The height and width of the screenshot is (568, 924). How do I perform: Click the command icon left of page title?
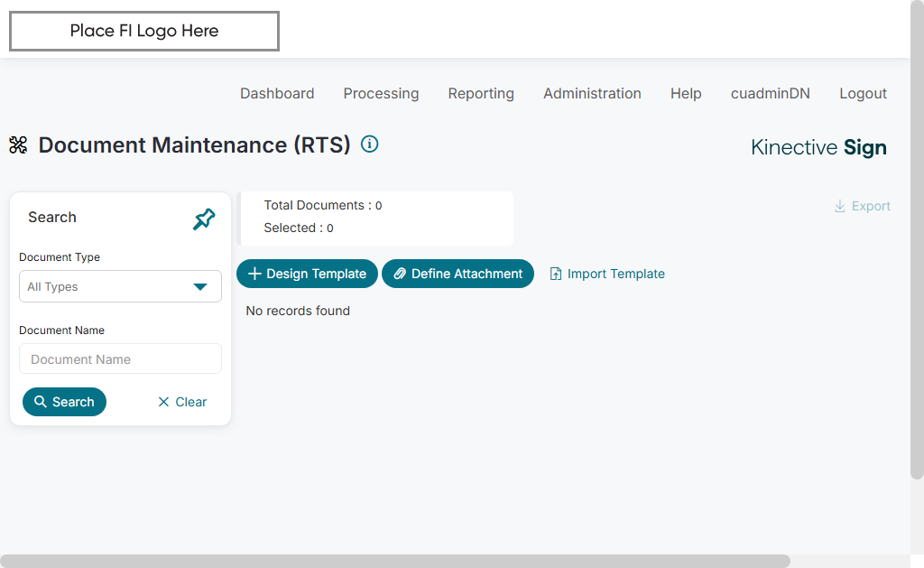click(x=18, y=145)
